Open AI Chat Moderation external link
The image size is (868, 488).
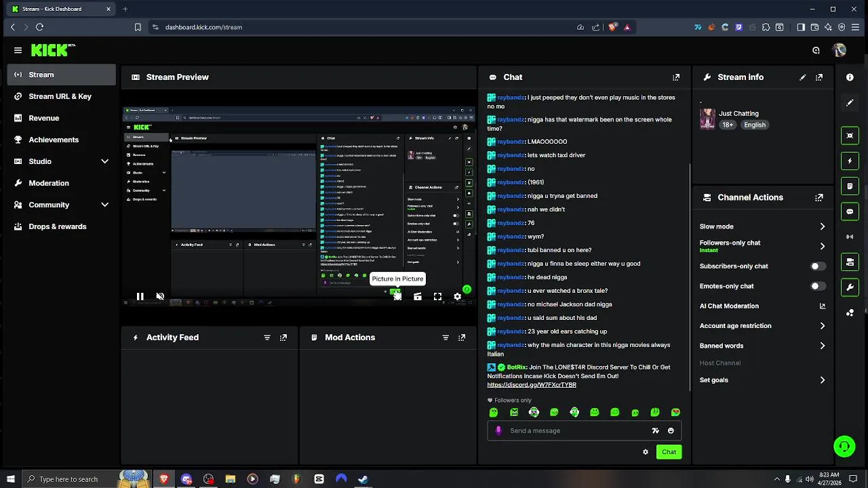pos(823,306)
